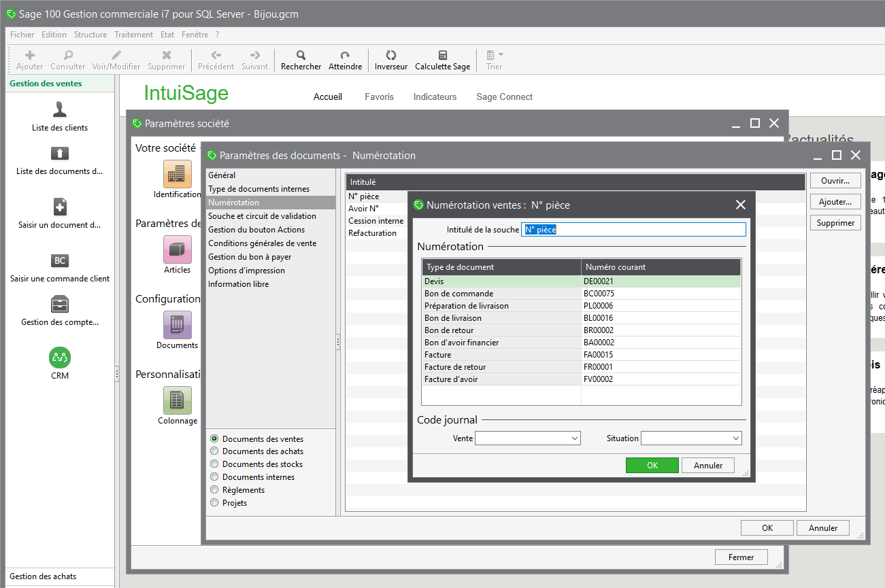Click the Consulter magnifier icon
885x588 pixels.
coord(68,55)
